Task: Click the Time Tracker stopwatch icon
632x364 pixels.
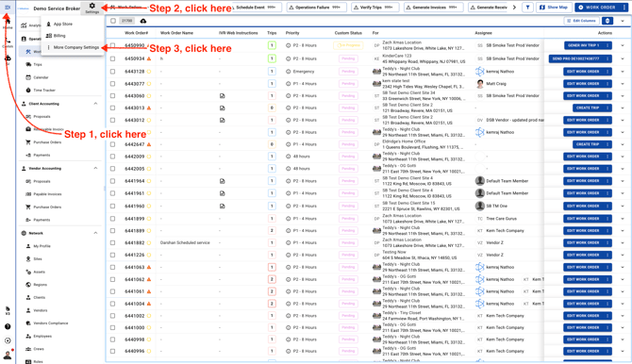Action: [x=28, y=91]
